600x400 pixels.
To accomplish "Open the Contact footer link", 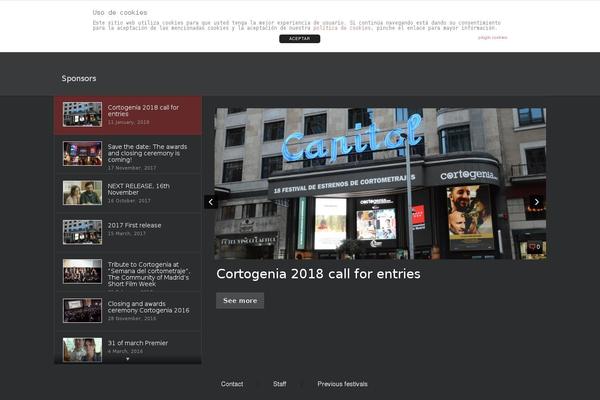I will [232, 384].
